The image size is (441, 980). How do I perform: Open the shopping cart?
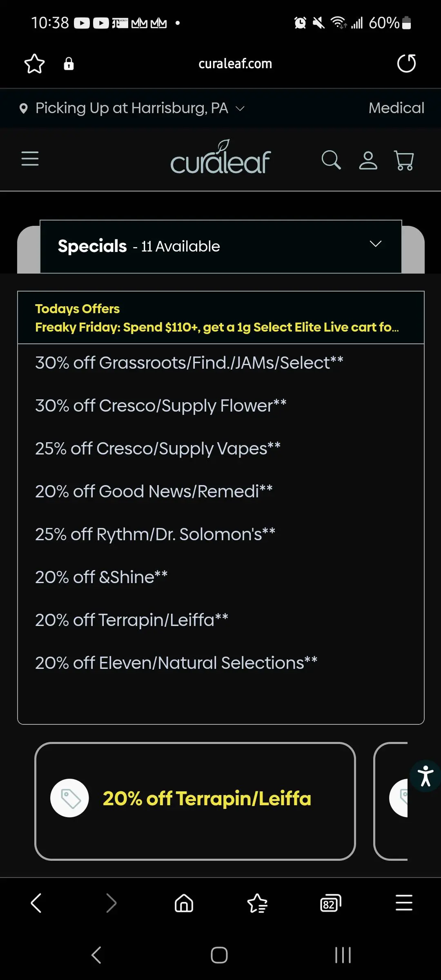tap(404, 160)
